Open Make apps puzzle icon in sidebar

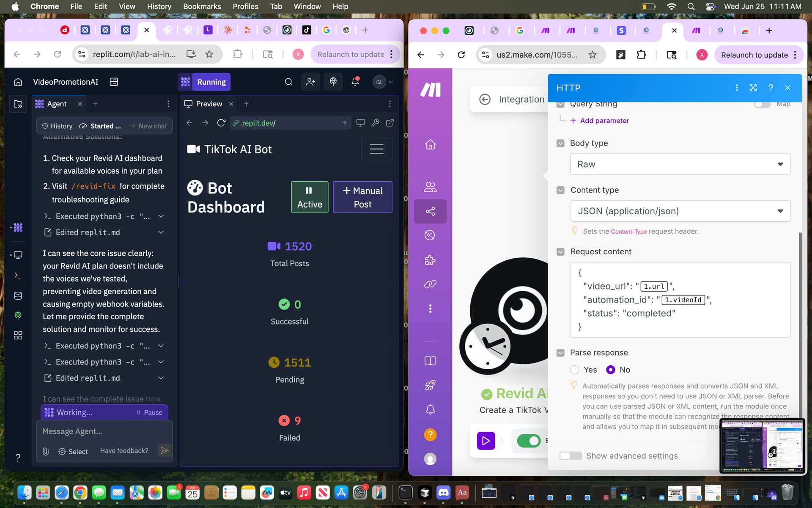430,260
